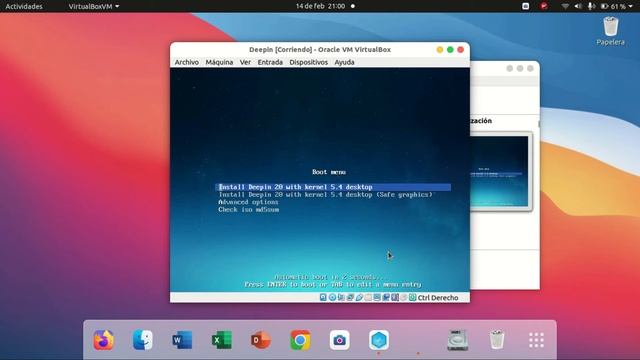Click the mouse integration indicator in status bar
The width and height of the screenshot is (640, 360).
[x=404, y=298]
